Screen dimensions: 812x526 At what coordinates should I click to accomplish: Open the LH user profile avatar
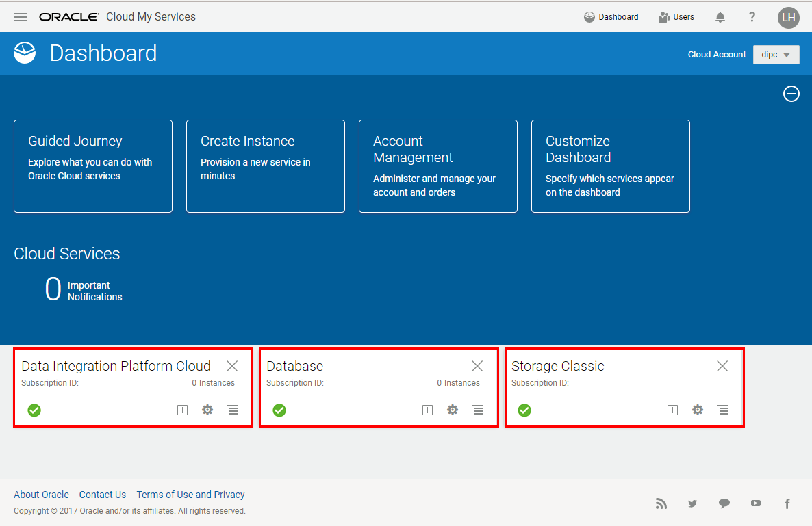click(x=788, y=17)
